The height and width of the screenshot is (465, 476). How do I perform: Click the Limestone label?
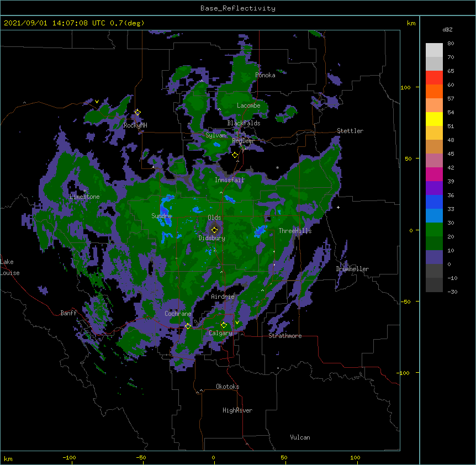click(x=84, y=197)
